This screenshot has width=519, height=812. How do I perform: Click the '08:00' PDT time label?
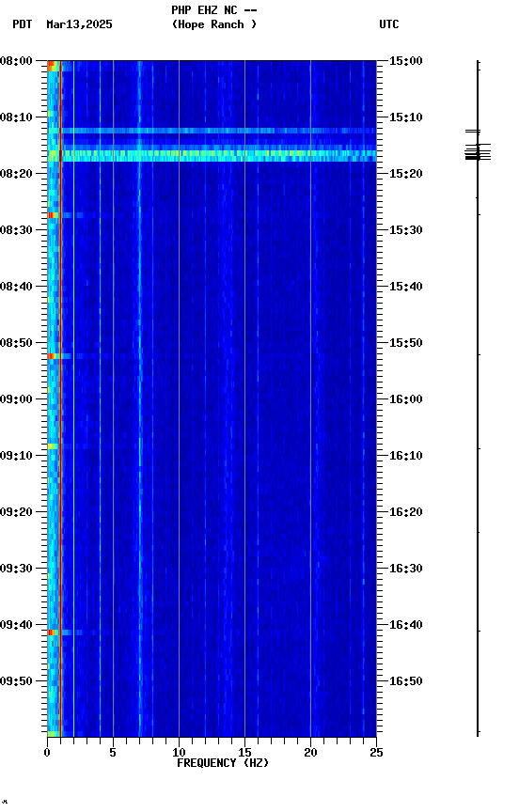(x=16, y=61)
